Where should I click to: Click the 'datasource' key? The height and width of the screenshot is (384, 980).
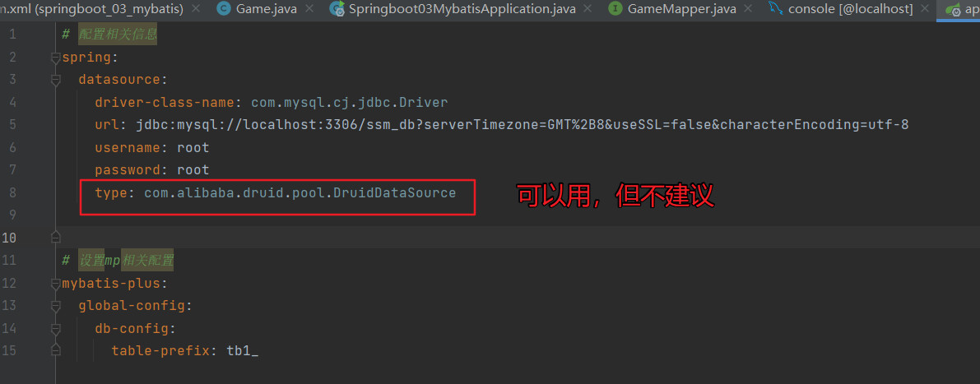119,80
